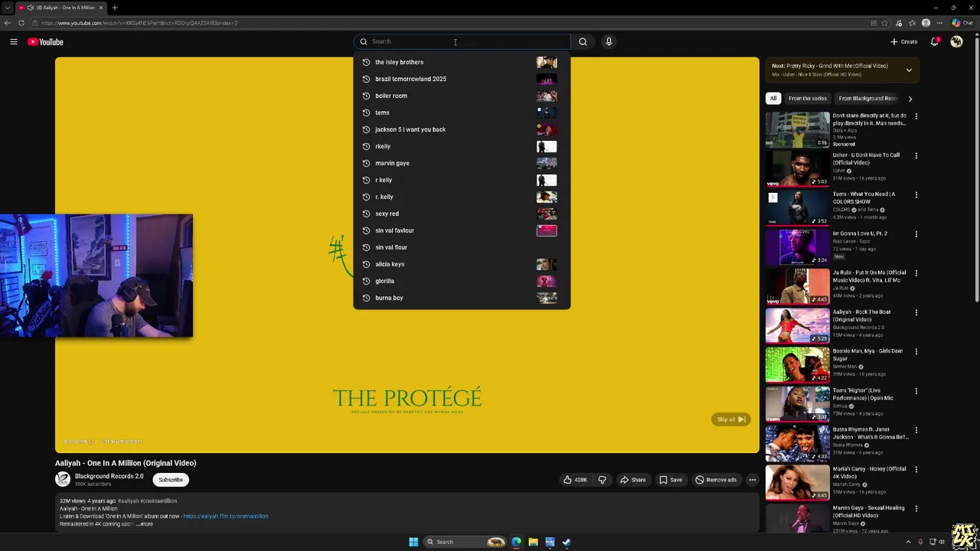The width and height of the screenshot is (980, 551).
Task: Open the YouTube guide hamburger menu
Action: 14,42
